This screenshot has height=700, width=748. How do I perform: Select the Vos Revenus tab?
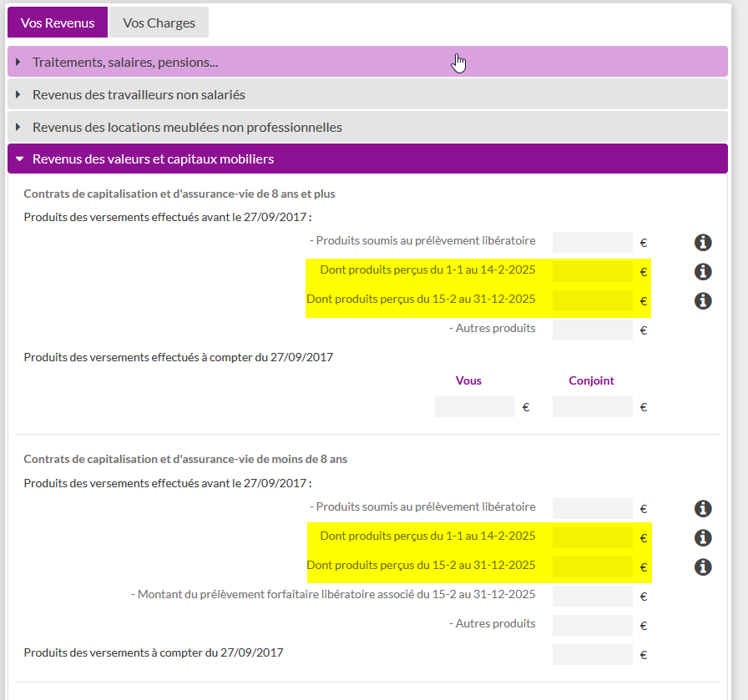coord(58,23)
